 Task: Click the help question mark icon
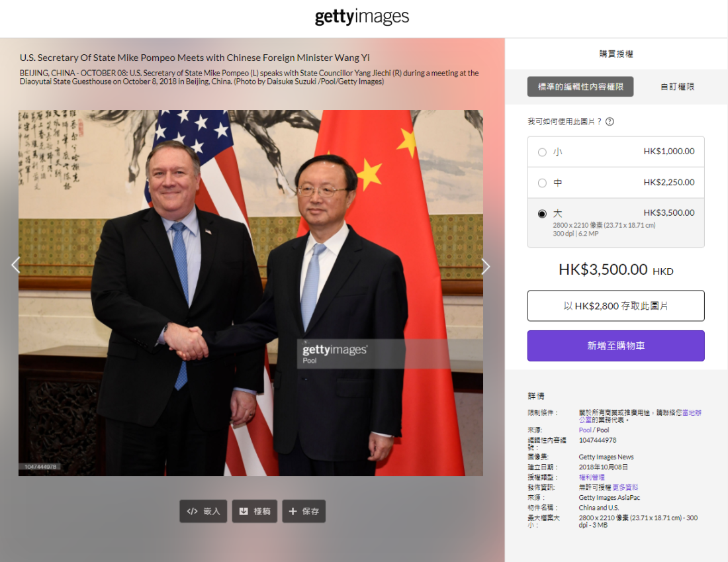tap(610, 122)
